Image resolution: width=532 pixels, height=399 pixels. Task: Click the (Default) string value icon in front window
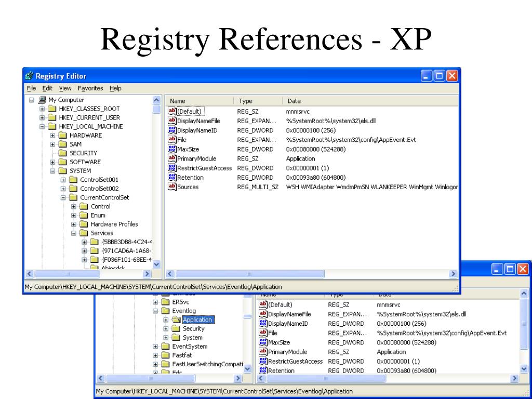172,111
